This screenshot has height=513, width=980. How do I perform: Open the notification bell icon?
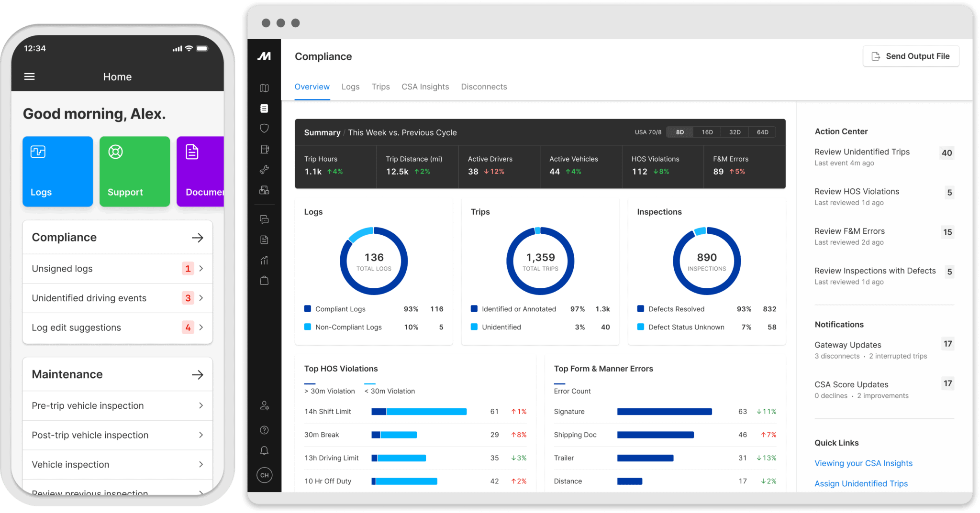click(x=264, y=450)
